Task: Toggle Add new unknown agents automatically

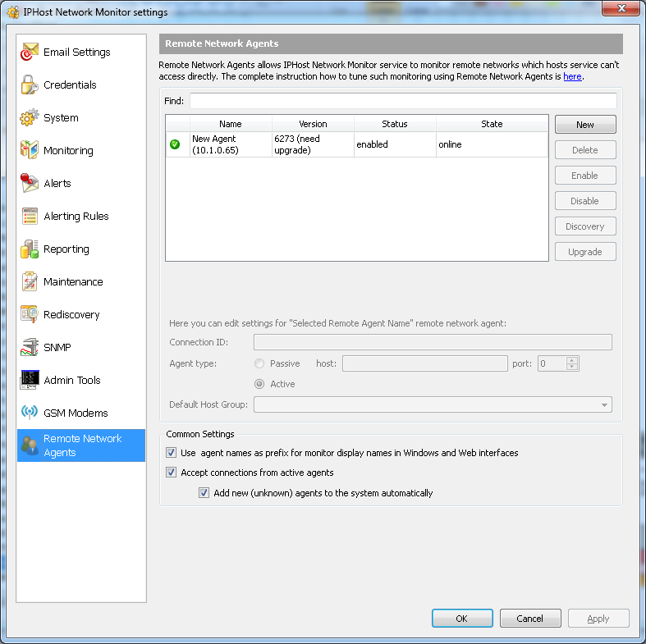Action: coord(204,493)
